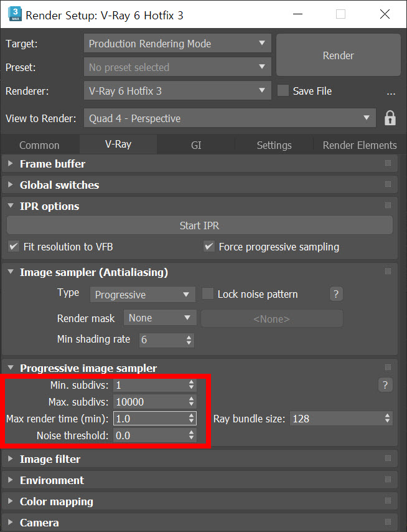
Task: Close the Render Setup window
Action: tap(385, 14)
